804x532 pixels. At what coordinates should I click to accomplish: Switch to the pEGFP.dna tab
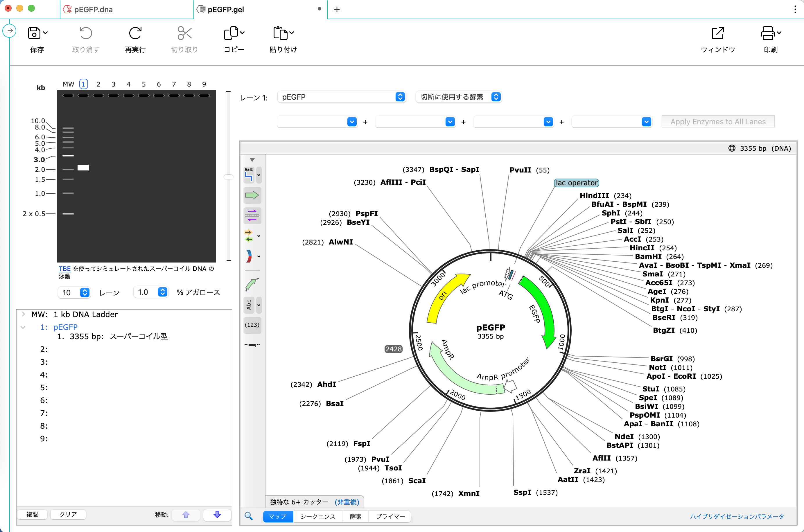coord(93,10)
